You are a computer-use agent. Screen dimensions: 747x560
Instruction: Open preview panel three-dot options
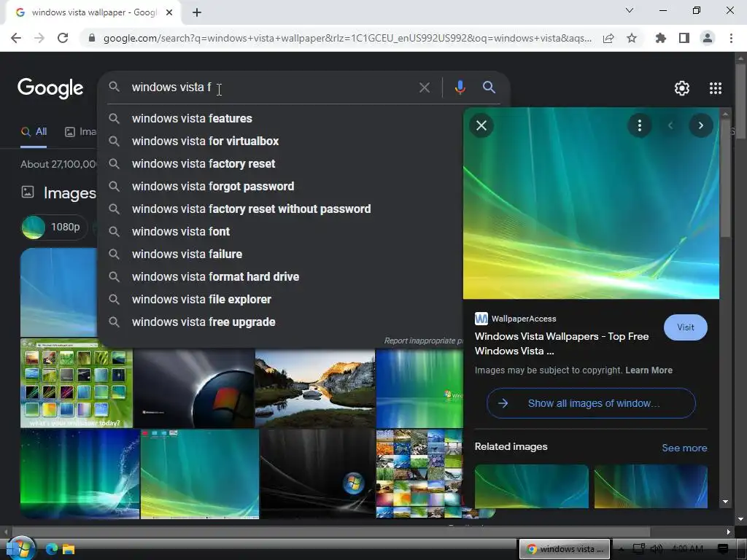(x=639, y=125)
